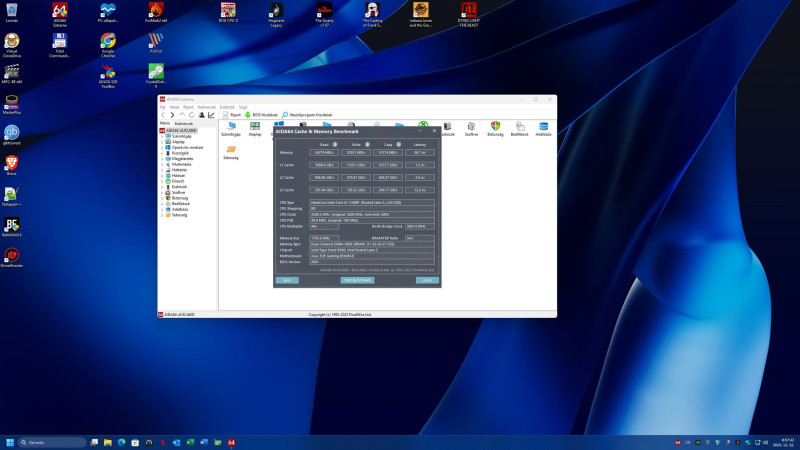Expand the Alaplap tree node
Viewport: 800px width, 450px height.
[x=164, y=142]
